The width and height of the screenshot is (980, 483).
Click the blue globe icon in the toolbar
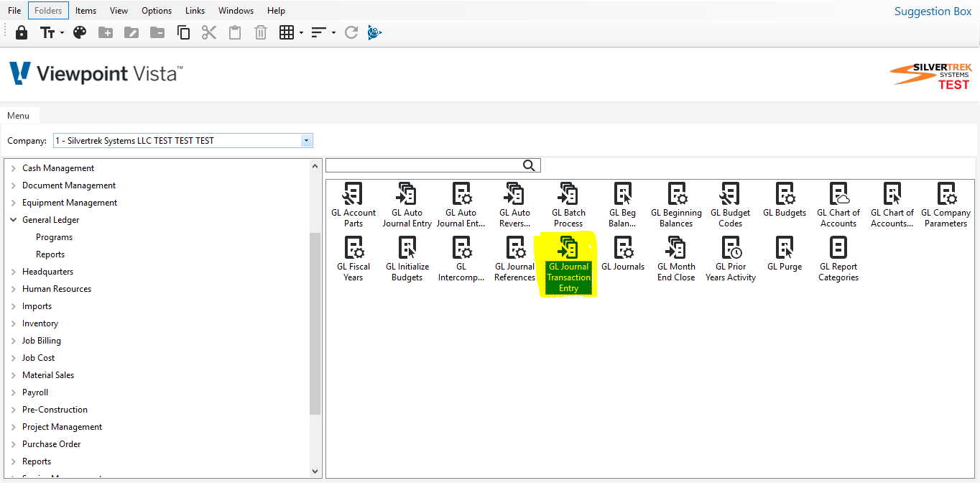point(374,32)
